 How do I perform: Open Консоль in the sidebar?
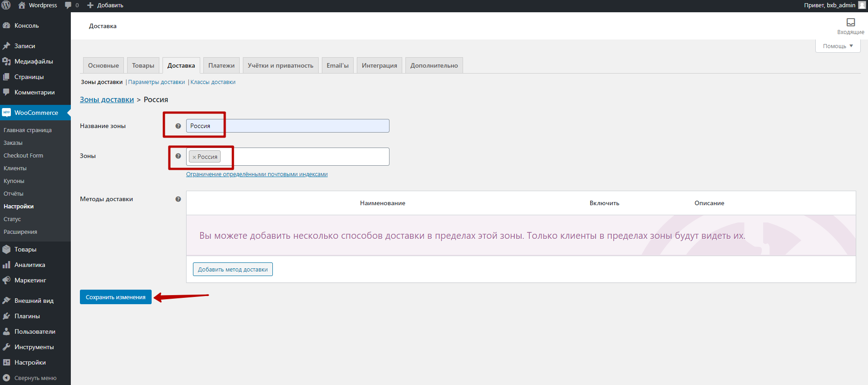(35, 25)
